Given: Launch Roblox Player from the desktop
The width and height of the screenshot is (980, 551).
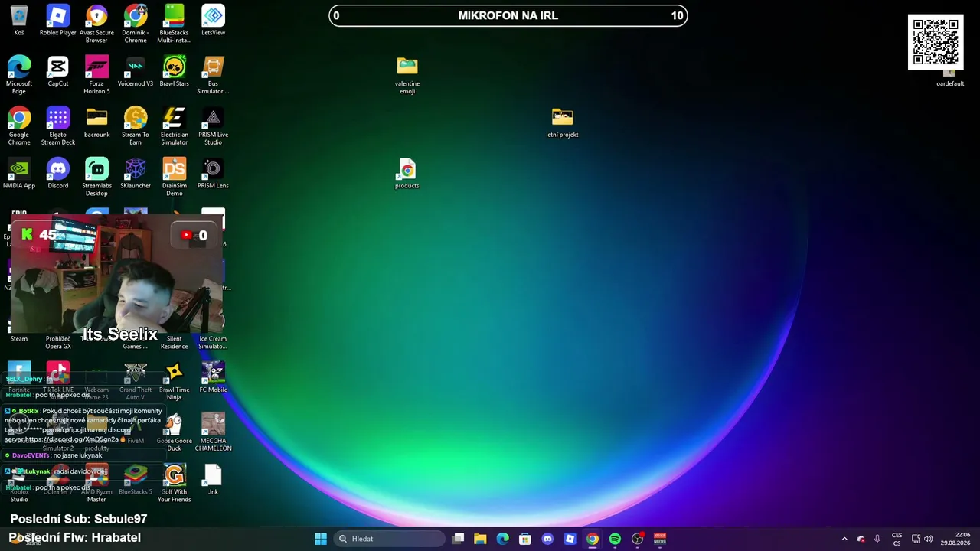Looking at the screenshot, I should click(x=58, y=21).
